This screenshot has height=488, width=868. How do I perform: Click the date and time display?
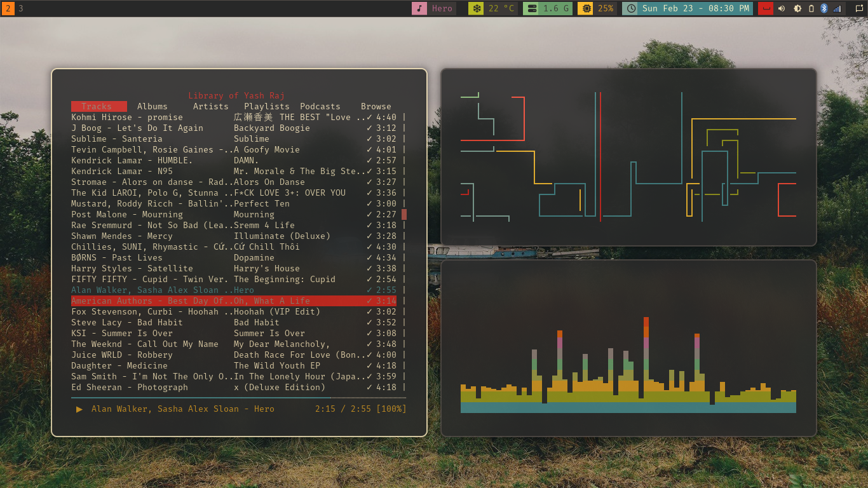[x=695, y=8]
